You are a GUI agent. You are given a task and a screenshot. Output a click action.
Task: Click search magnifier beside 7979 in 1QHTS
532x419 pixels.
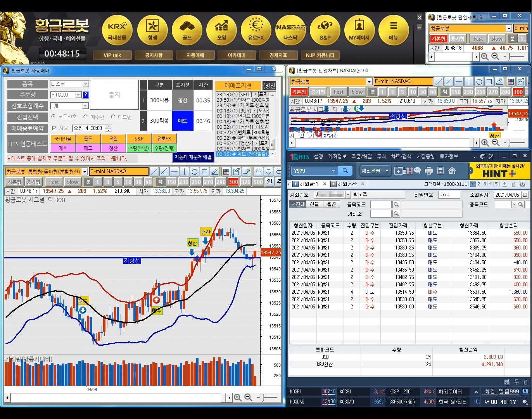tap(345, 170)
